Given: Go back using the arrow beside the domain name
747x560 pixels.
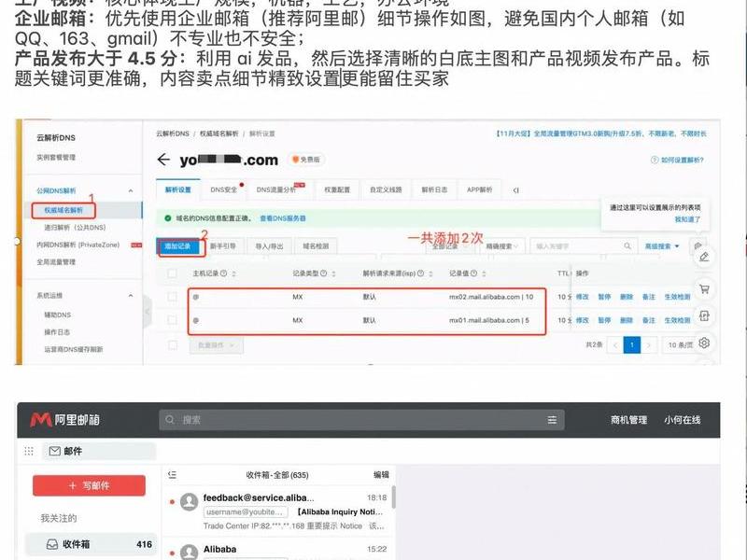Looking at the screenshot, I should click(x=163, y=160).
